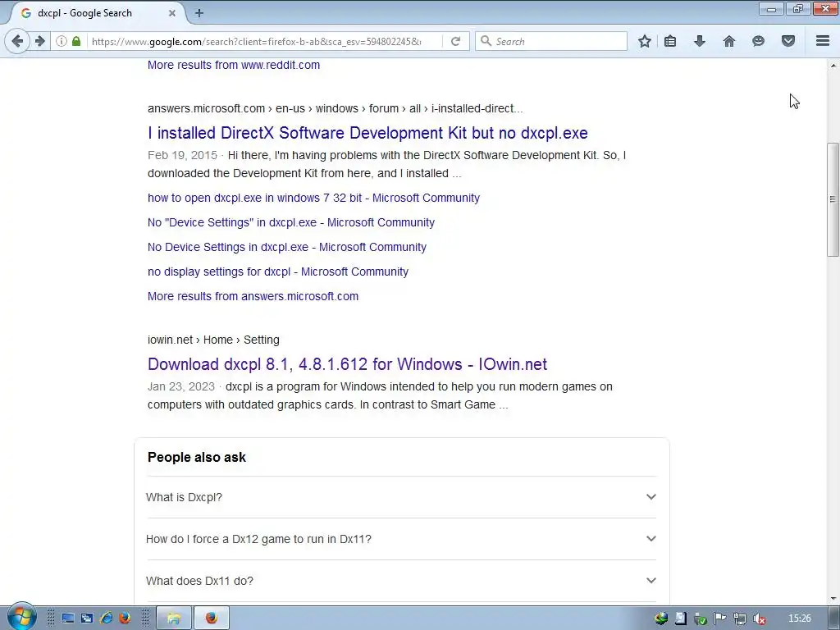
Task: Click the muted volume tray icon
Action: pyautogui.click(x=759, y=619)
